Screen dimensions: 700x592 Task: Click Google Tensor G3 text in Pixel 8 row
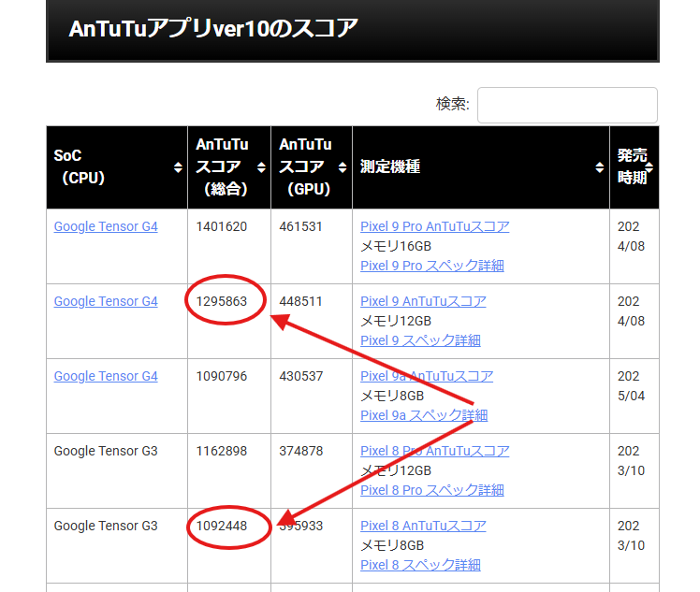coord(106,526)
